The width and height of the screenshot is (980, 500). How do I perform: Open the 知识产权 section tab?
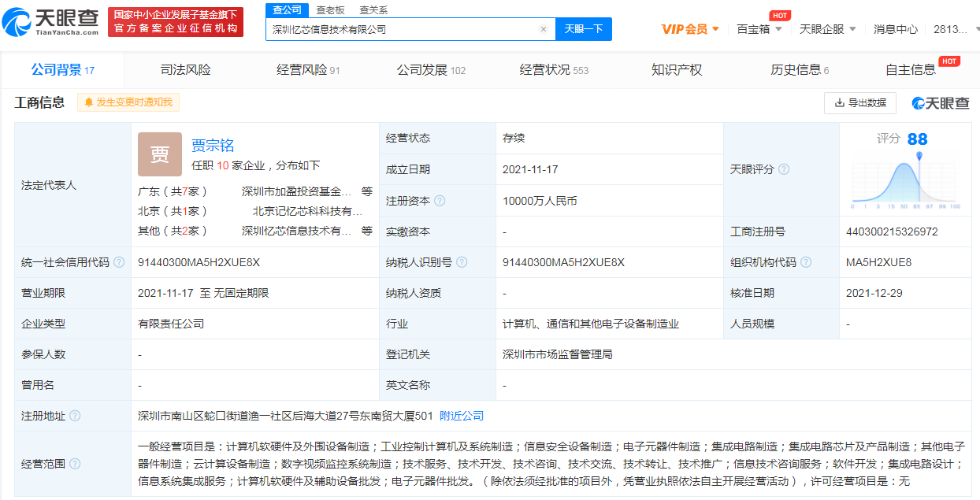click(x=677, y=70)
